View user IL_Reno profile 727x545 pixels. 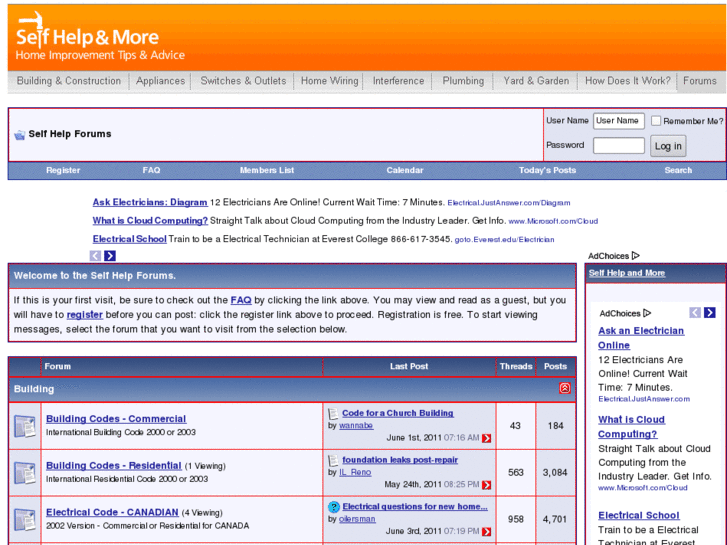(x=355, y=472)
